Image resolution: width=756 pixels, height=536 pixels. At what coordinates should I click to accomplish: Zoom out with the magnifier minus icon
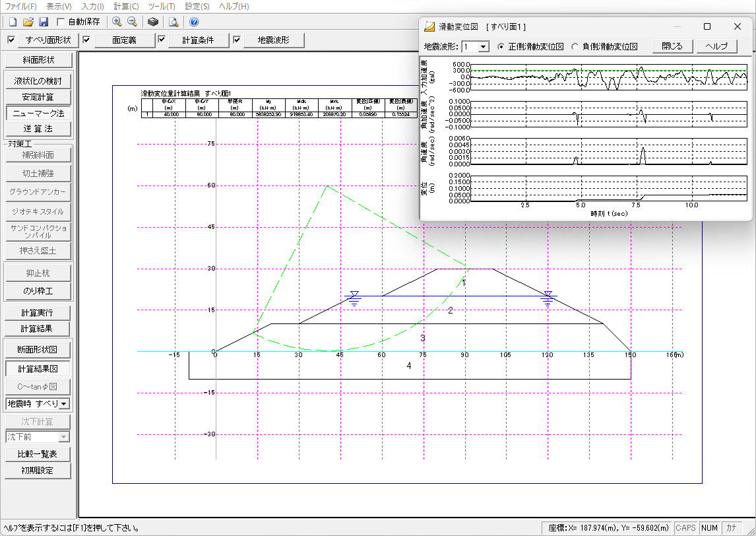click(132, 22)
